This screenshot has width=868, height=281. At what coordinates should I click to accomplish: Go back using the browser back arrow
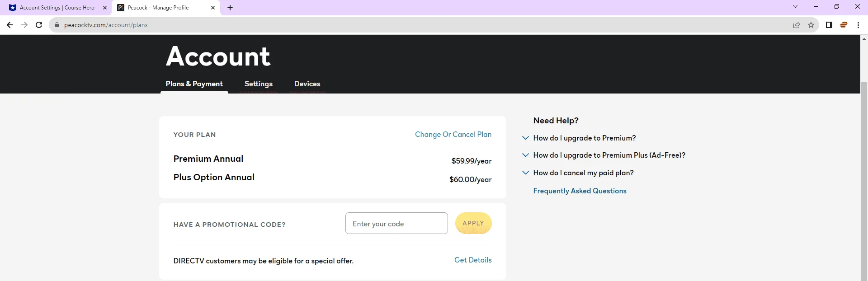click(x=10, y=25)
